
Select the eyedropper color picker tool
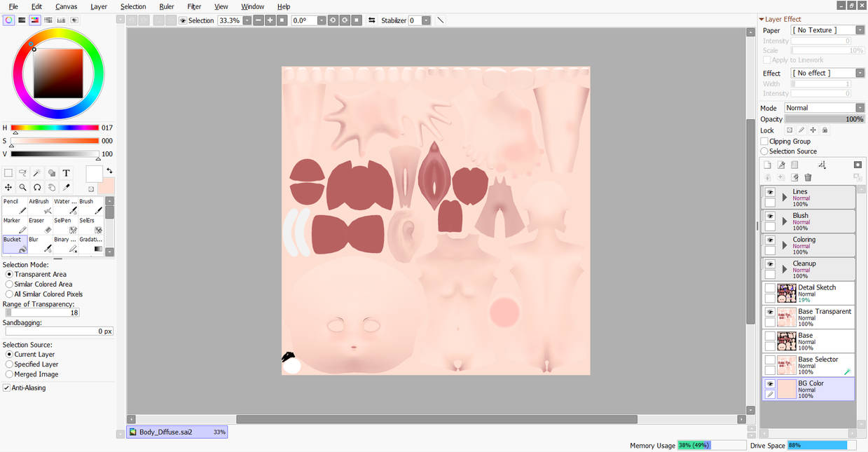pos(66,187)
